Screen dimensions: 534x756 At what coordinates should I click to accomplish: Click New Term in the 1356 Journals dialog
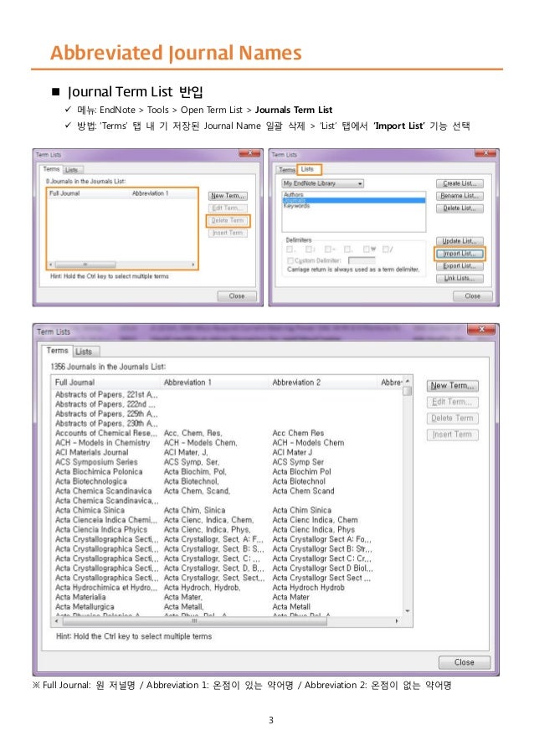pos(452,386)
